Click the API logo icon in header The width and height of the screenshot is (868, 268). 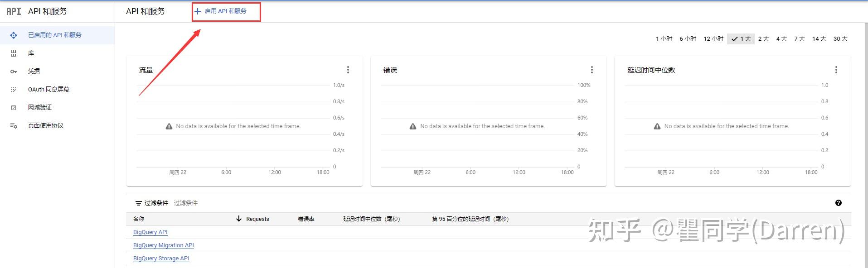pos(14,11)
